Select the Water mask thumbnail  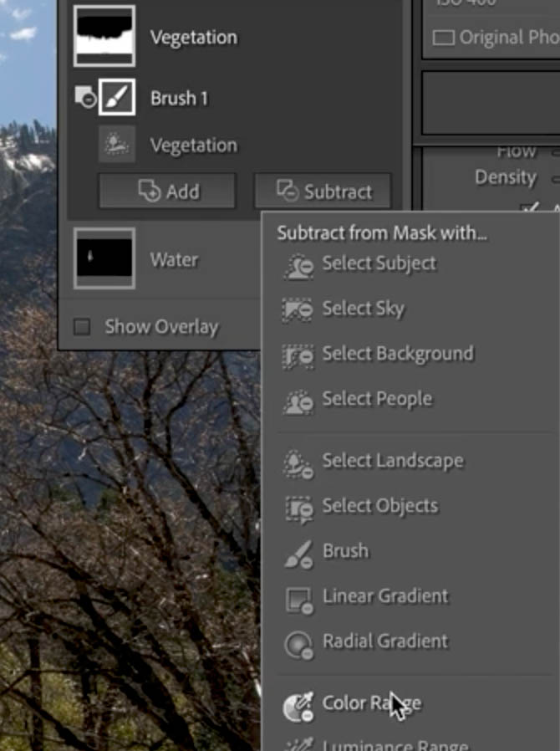pyautogui.click(x=104, y=258)
